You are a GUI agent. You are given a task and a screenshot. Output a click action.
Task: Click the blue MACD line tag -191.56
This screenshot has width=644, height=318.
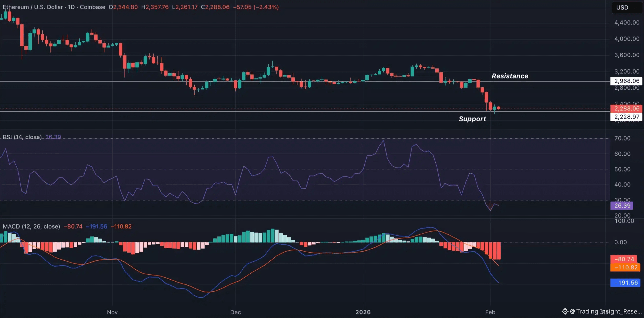625,283
